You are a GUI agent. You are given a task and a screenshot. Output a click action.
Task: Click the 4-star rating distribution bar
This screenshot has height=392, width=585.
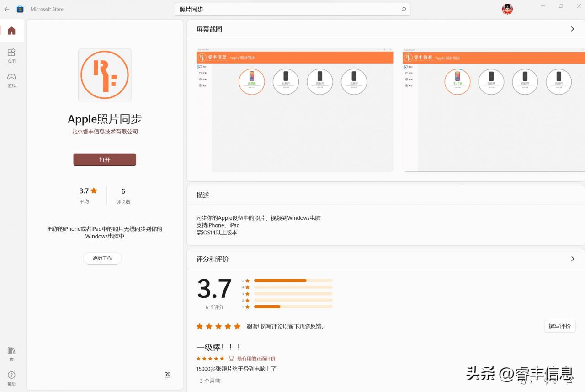[x=293, y=287]
